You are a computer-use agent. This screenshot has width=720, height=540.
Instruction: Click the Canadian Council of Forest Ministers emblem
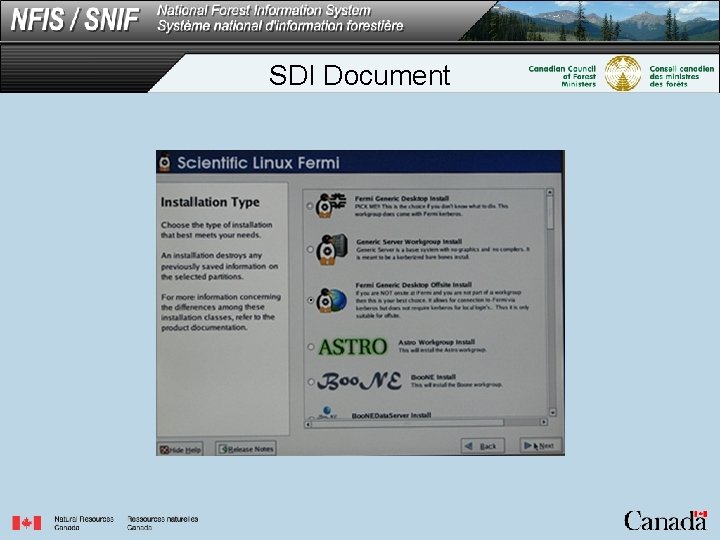(x=623, y=73)
